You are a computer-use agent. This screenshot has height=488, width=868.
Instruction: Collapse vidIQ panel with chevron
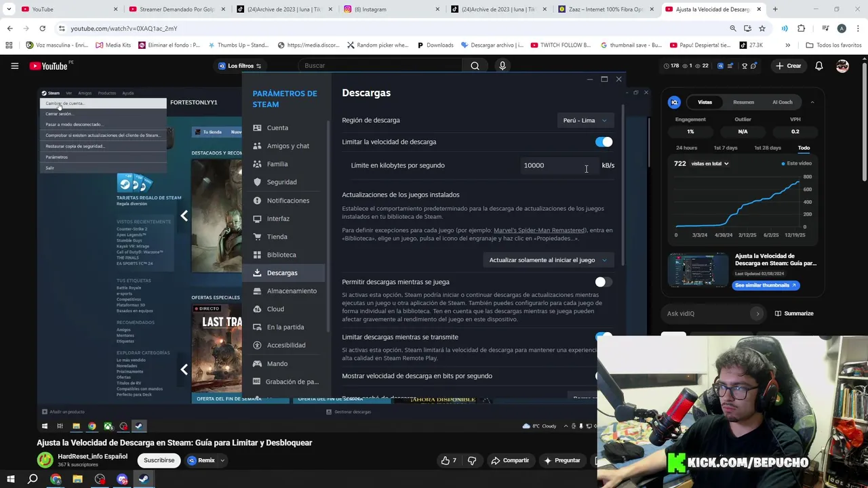click(812, 102)
